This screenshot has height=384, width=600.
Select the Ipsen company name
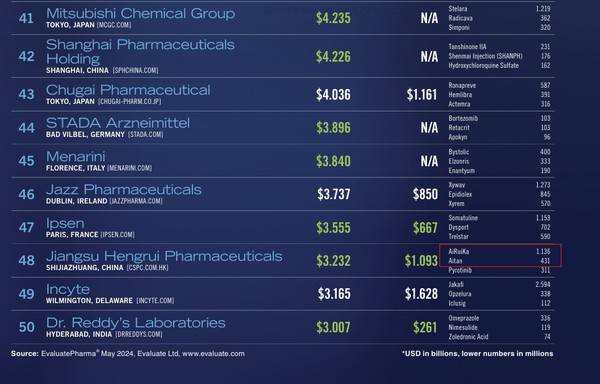(x=65, y=223)
